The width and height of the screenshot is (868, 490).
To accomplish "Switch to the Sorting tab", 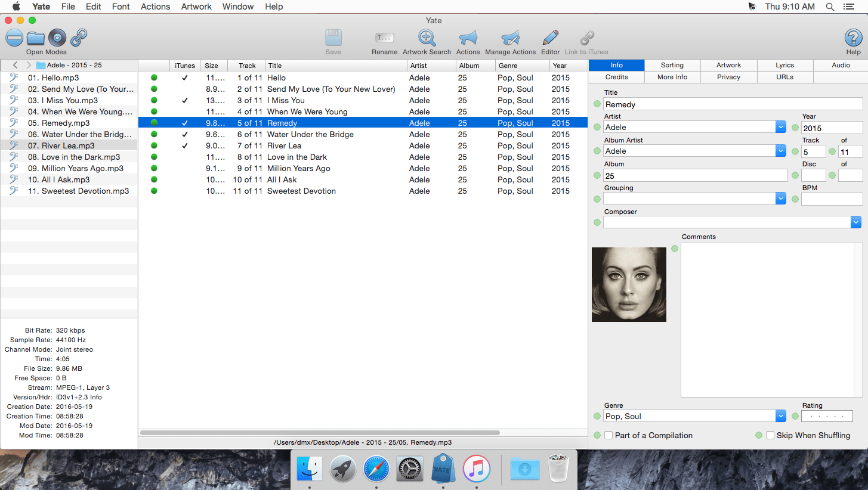I will [672, 65].
